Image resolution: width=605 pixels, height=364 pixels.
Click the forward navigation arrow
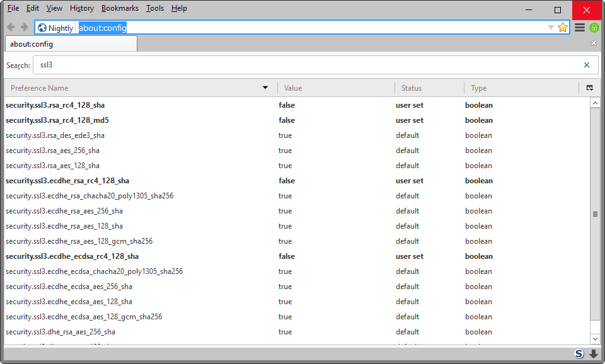(x=25, y=27)
